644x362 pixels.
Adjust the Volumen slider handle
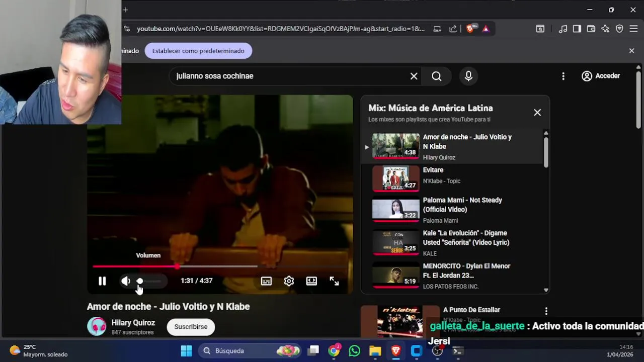pyautogui.click(x=140, y=281)
